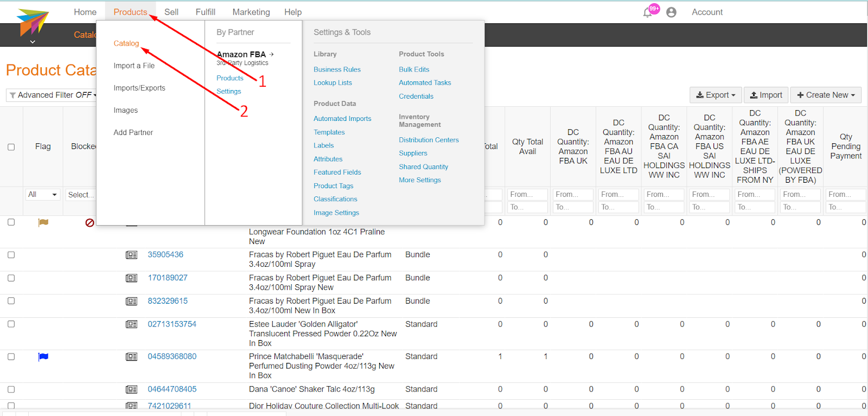Open Business Rules link
Image resolution: width=868 pixels, height=416 pixels.
click(x=337, y=69)
